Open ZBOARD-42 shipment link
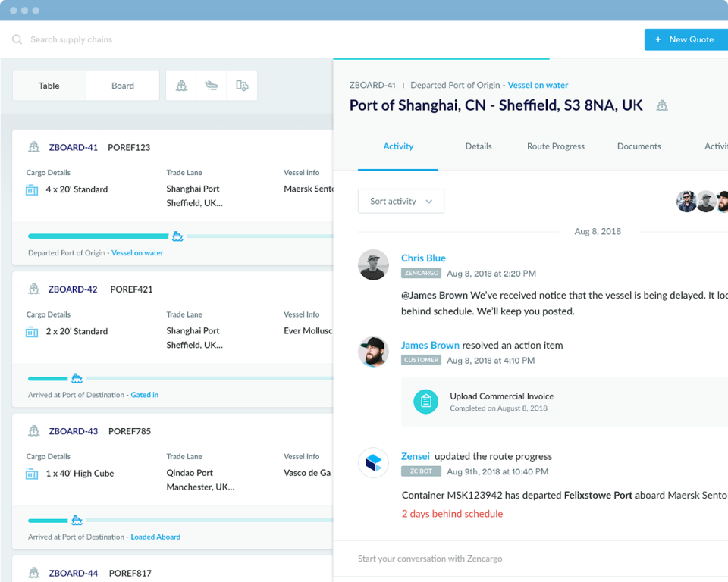This screenshot has width=728, height=582. pyautogui.click(x=73, y=289)
